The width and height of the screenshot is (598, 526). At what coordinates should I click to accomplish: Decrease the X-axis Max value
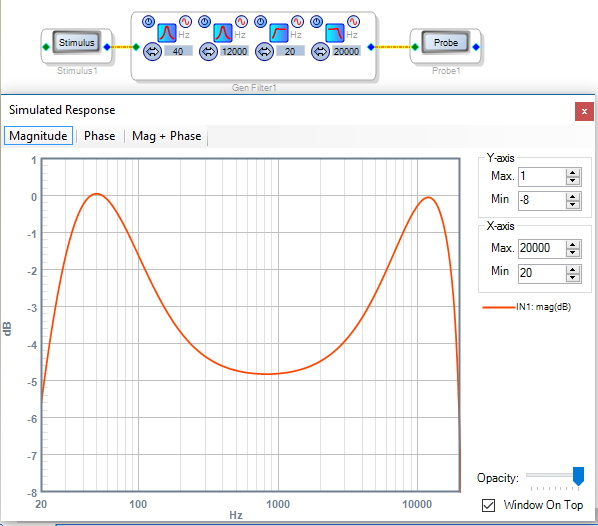coord(573,253)
